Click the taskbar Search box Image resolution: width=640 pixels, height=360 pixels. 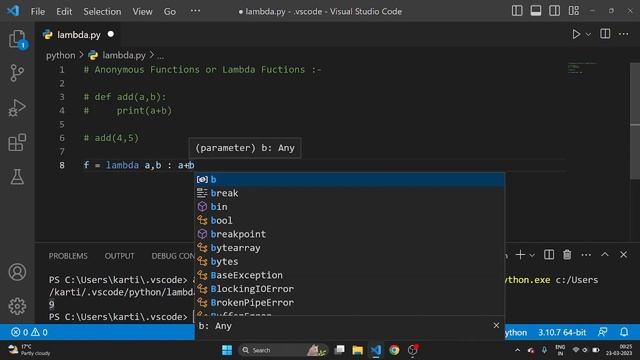coord(283,350)
